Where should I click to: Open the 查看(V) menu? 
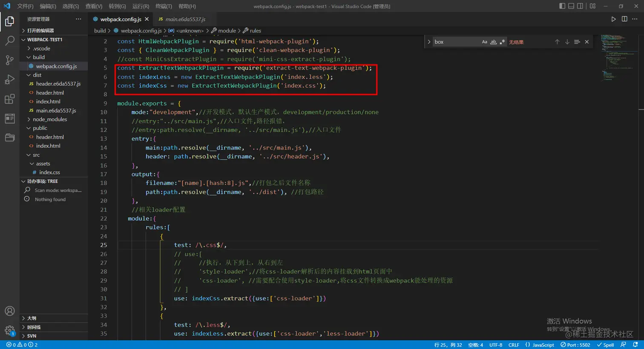[94, 6]
